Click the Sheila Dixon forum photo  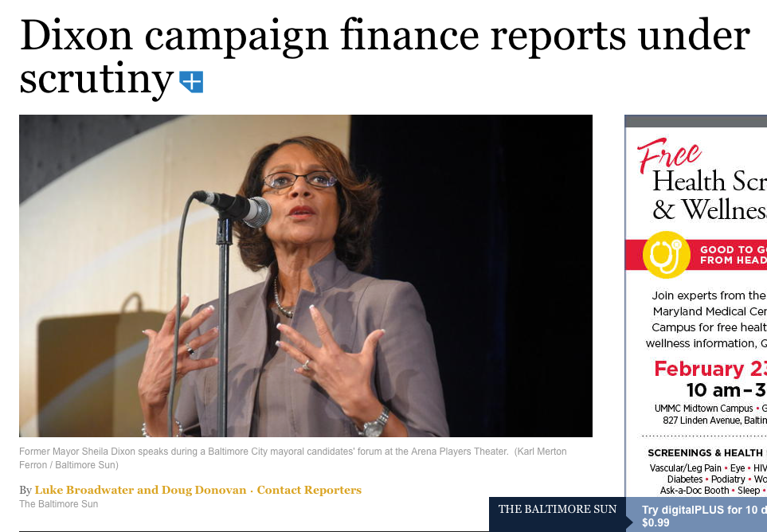306,276
